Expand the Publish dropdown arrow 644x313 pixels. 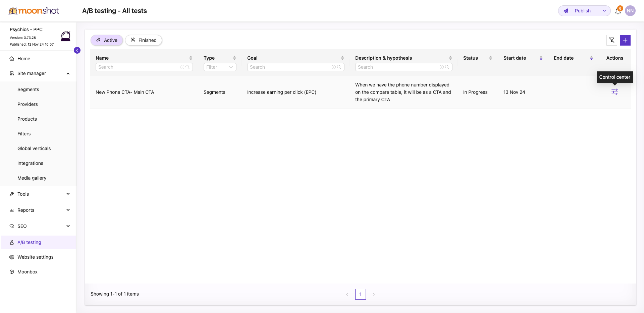point(604,11)
